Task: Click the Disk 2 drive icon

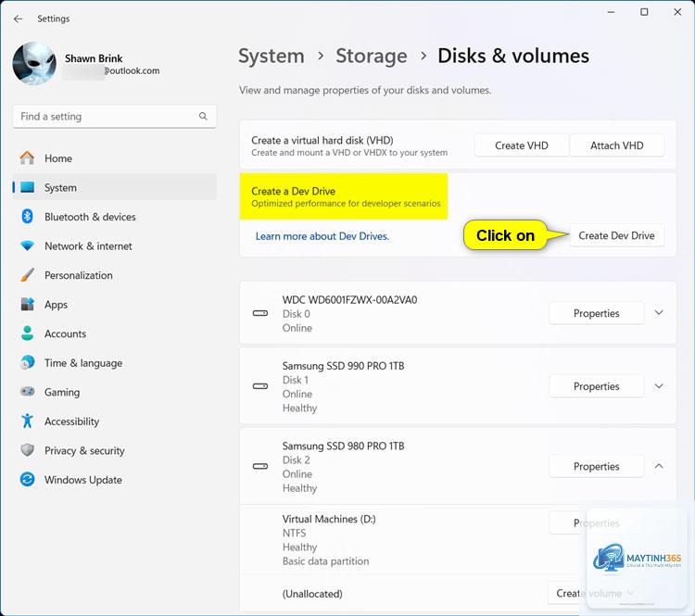Action: (260, 466)
